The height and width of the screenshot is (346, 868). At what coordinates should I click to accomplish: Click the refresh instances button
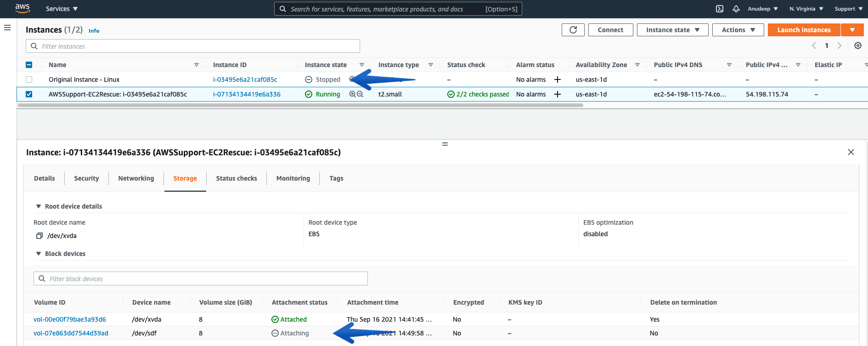573,30
